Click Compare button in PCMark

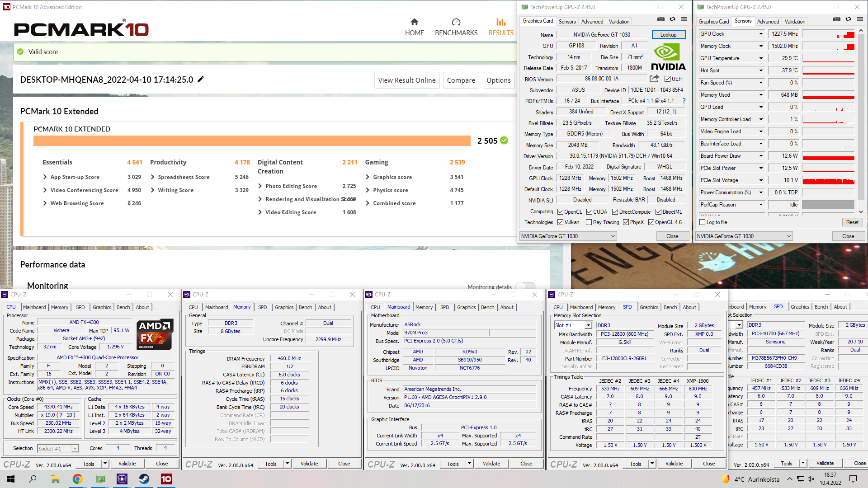[461, 80]
